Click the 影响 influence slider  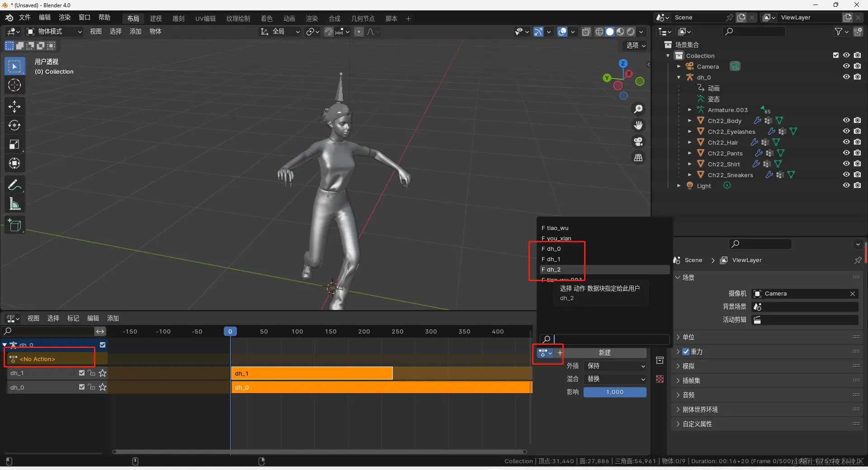[615, 392]
